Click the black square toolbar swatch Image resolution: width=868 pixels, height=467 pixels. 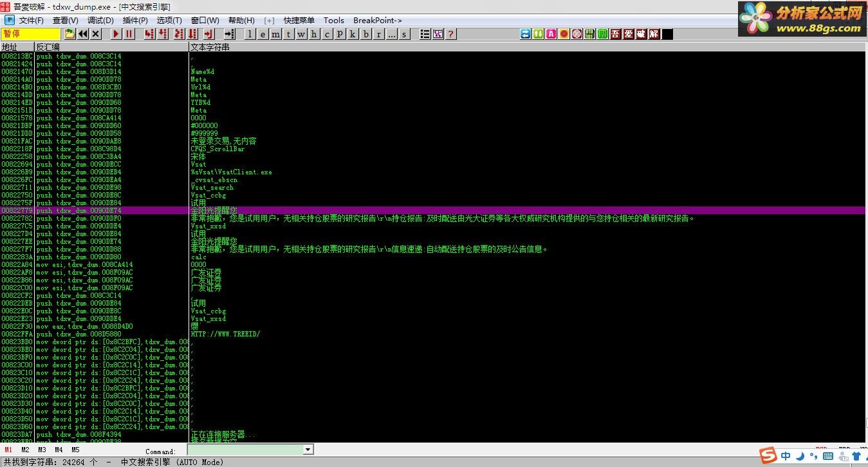click(x=667, y=34)
